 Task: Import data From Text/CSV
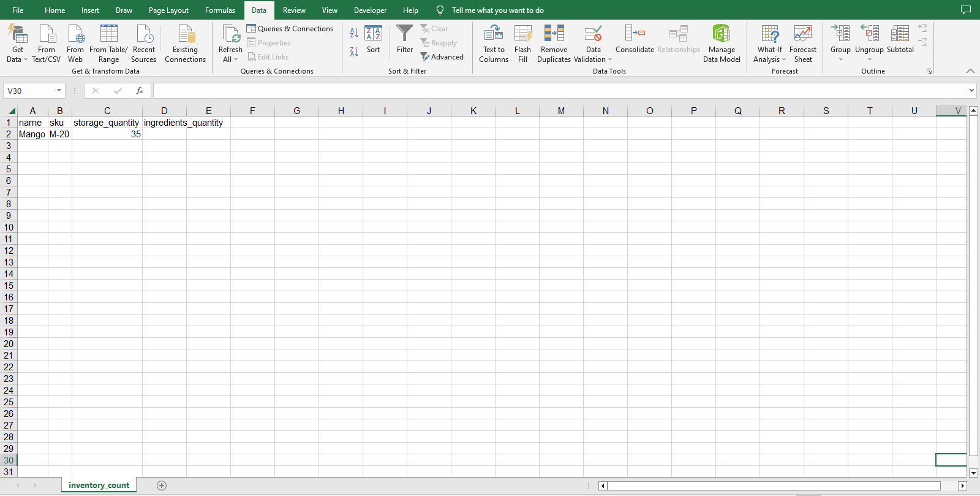point(47,44)
